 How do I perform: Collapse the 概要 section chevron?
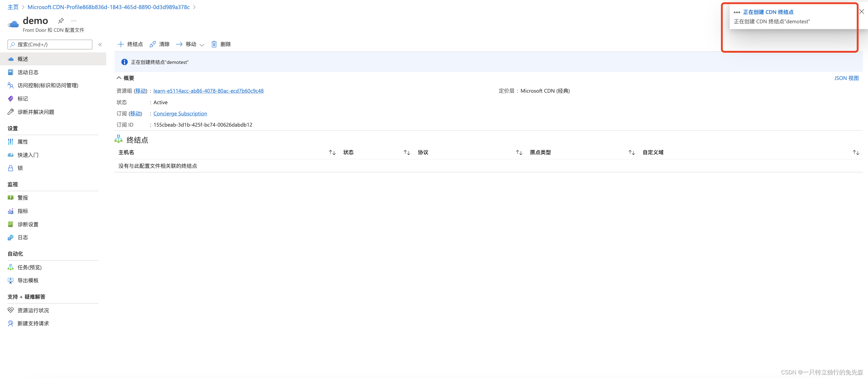point(119,78)
